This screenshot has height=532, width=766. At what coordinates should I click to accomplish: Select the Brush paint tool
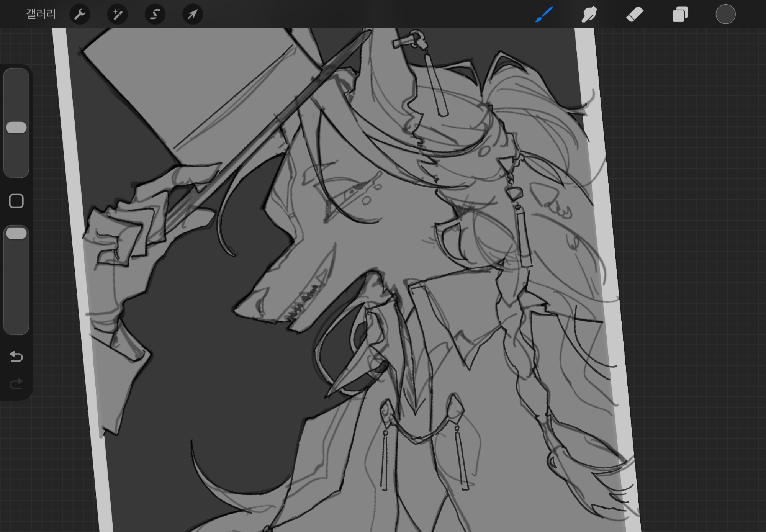pyautogui.click(x=544, y=15)
